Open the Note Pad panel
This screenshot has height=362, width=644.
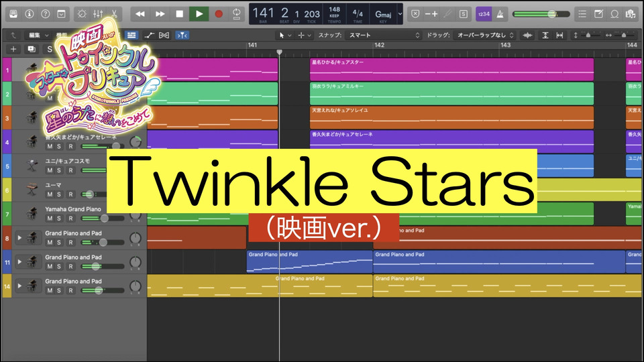coord(598,14)
